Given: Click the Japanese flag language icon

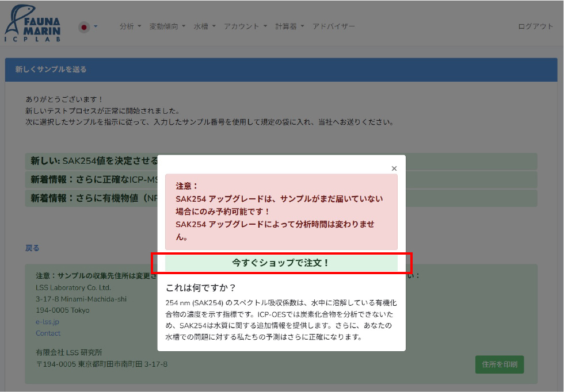Looking at the screenshot, I should (x=84, y=27).
